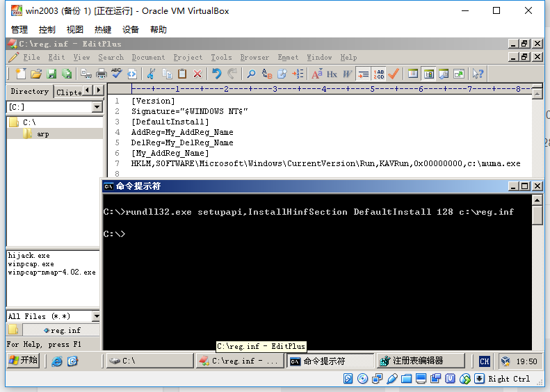Open the EditPlus File menu

pyautogui.click(x=31, y=57)
